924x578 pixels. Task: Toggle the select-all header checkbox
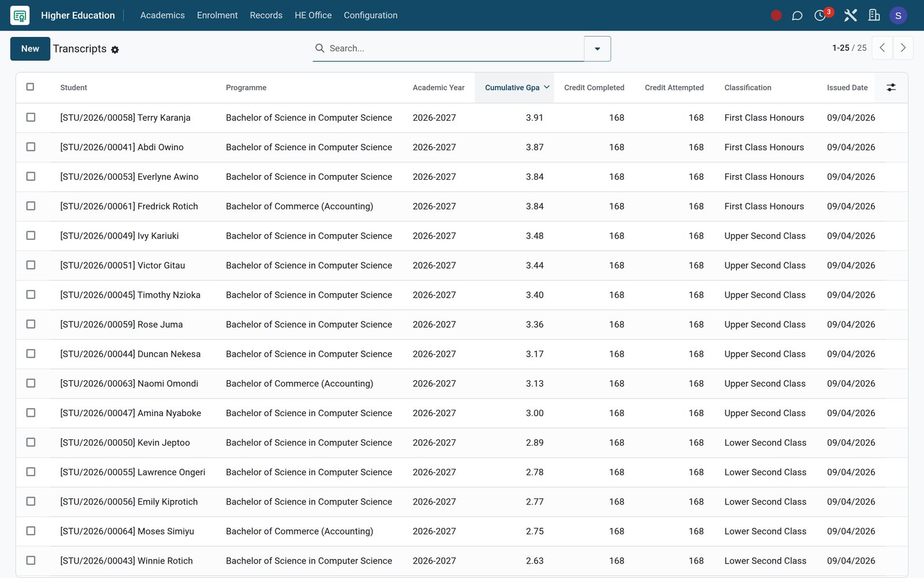[31, 87]
